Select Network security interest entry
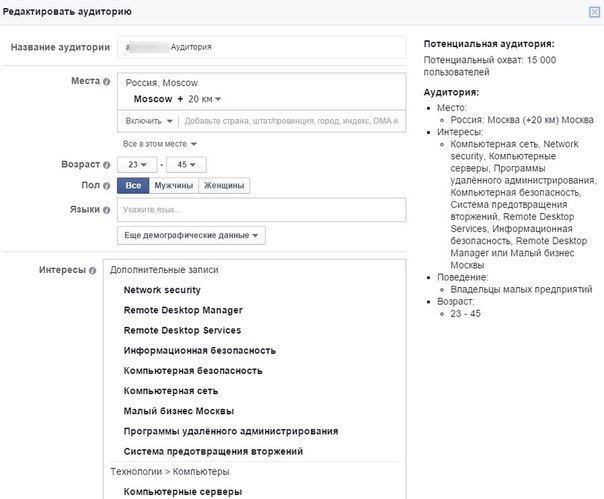 (162, 290)
